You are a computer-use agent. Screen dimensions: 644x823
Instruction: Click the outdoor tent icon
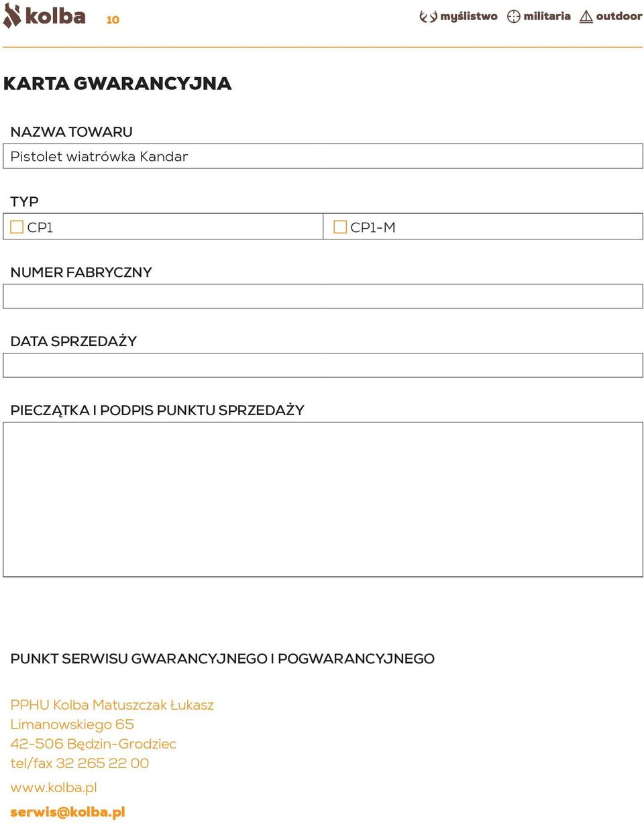click(586, 17)
